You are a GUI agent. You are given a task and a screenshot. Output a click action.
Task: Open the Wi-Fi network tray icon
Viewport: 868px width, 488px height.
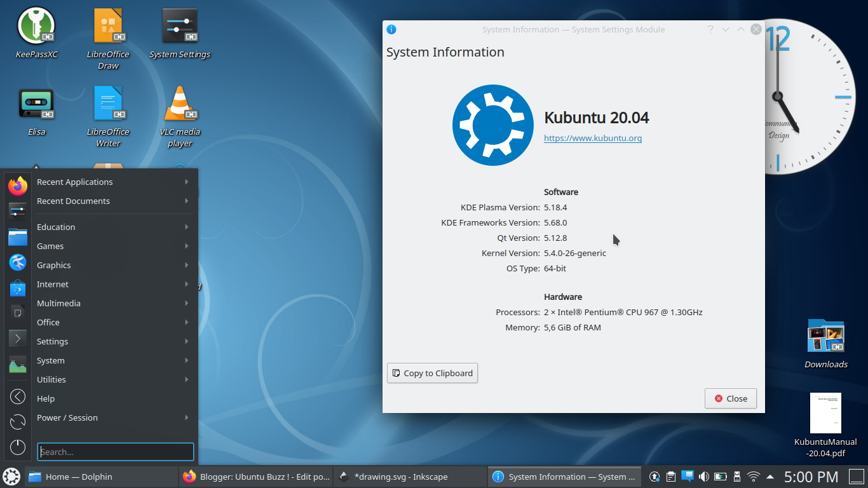[x=754, y=477]
